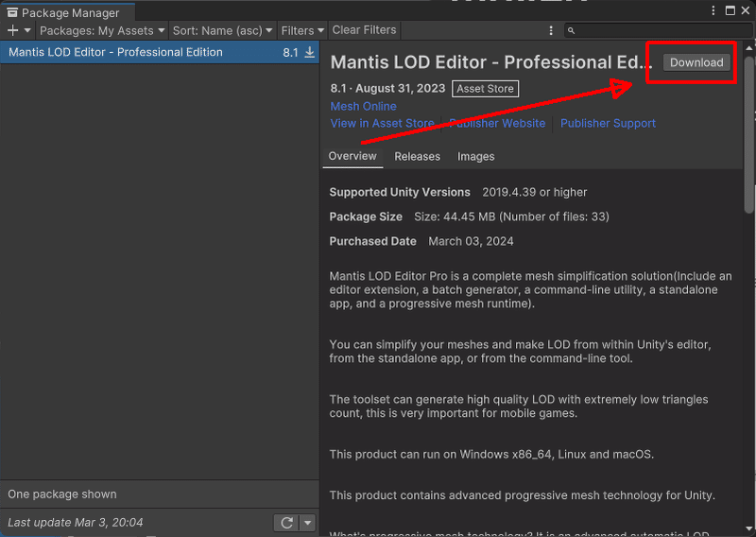The height and width of the screenshot is (537, 756).
Task: Click the Download button
Action: pos(696,62)
